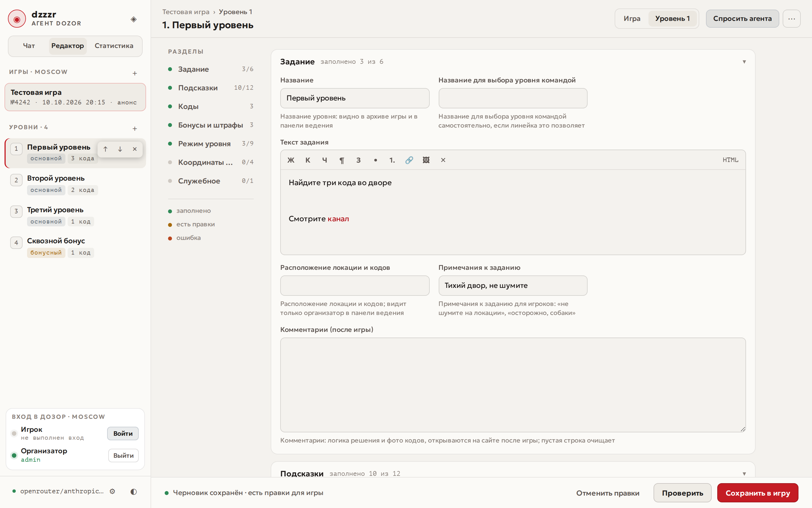Click the Спросить агента button
Screen dimensions: 812x508
pyautogui.click(x=742, y=18)
